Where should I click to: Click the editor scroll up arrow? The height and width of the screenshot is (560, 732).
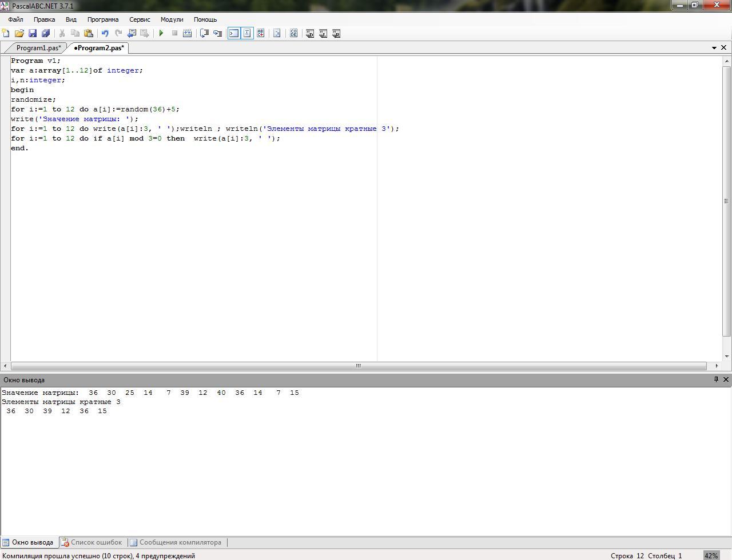[727, 60]
